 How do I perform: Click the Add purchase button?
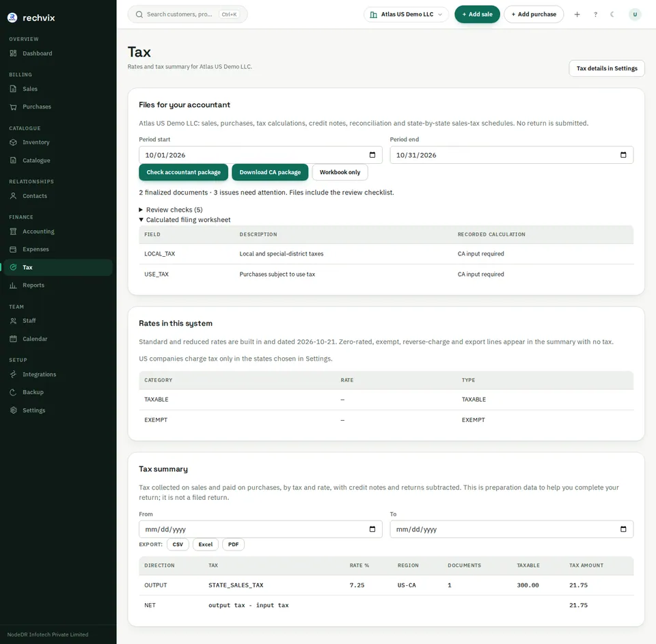[x=534, y=14]
